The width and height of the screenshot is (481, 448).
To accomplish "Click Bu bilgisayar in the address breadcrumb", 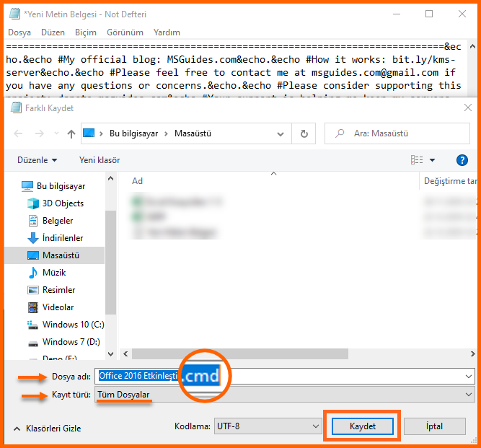I will point(133,133).
